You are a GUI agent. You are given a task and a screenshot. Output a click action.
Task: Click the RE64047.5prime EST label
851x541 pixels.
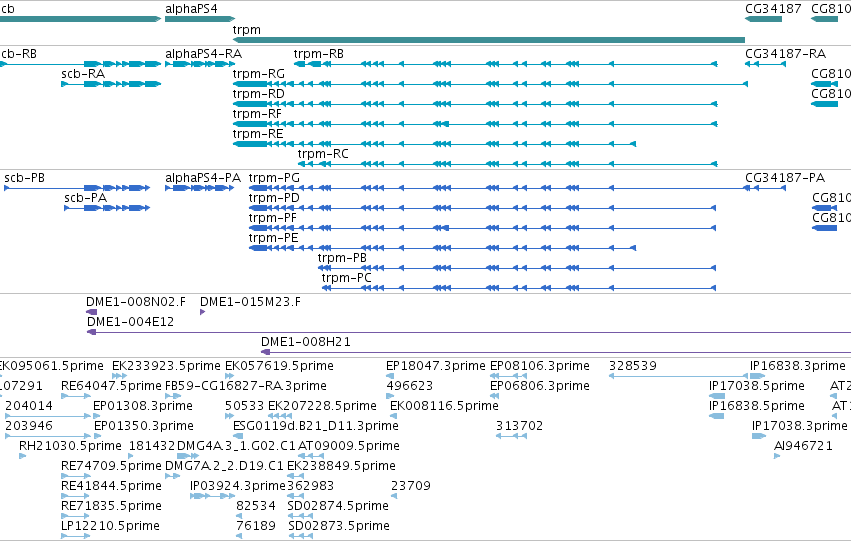(x=111, y=386)
